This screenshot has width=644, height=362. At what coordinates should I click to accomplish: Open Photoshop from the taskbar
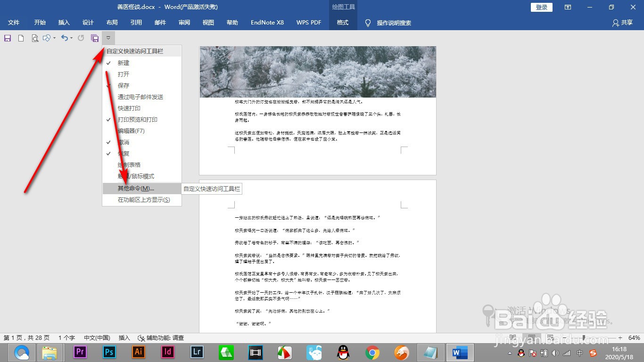pos(109,352)
